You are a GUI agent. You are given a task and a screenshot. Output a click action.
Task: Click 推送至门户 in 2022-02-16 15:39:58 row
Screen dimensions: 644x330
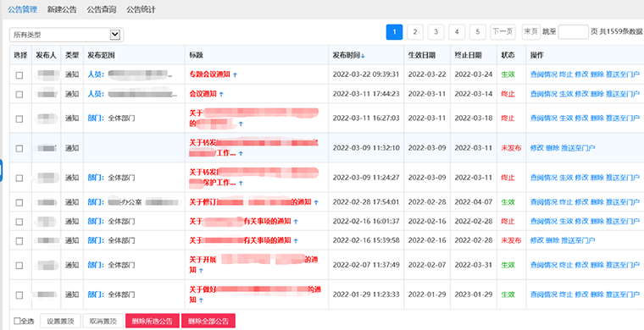coord(578,240)
